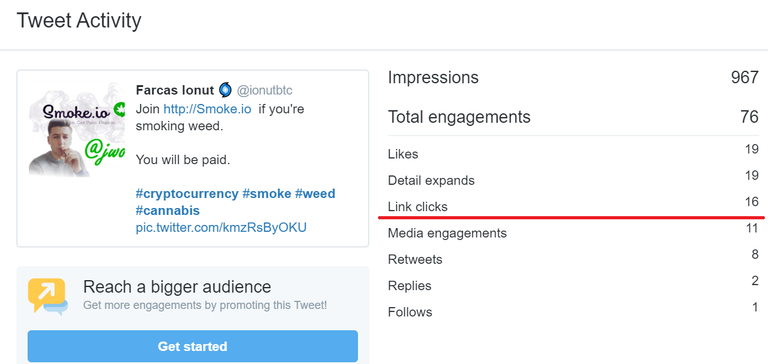Open the http://Smoke.io link
768x364 pixels.
click(x=208, y=109)
